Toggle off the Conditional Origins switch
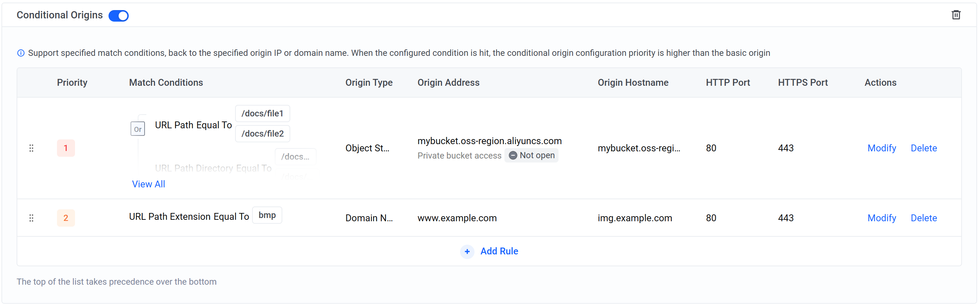 (118, 15)
